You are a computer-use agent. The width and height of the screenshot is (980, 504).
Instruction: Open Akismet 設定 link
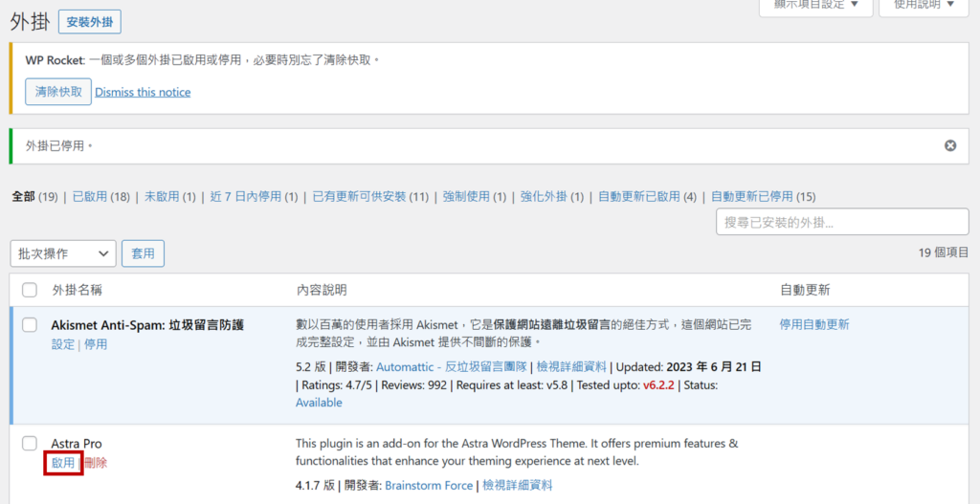62,344
